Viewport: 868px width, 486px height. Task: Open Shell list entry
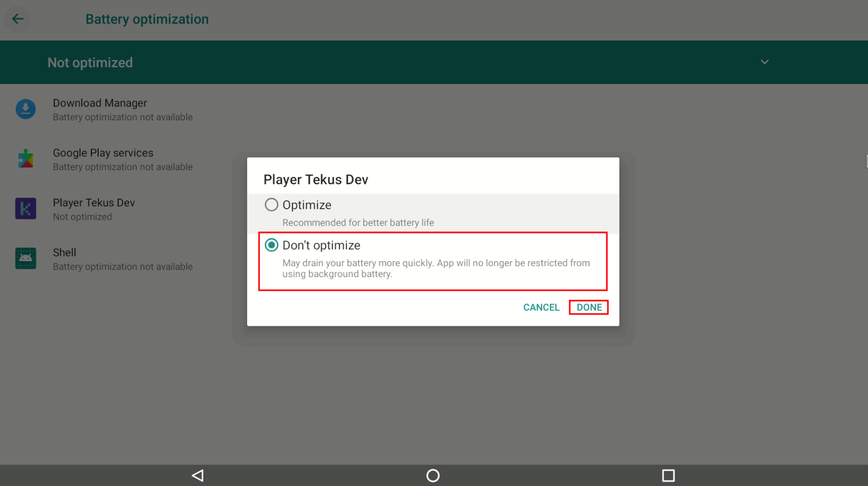(x=122, y=258)
